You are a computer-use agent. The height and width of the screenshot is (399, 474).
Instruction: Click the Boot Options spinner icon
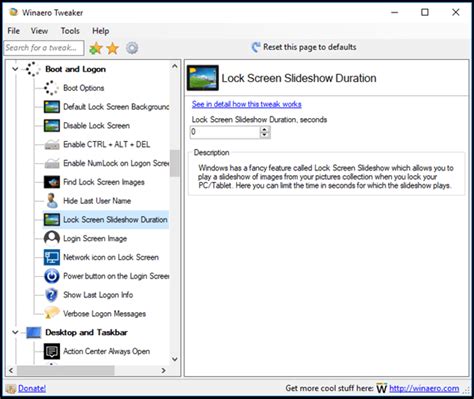pos(51,88)
